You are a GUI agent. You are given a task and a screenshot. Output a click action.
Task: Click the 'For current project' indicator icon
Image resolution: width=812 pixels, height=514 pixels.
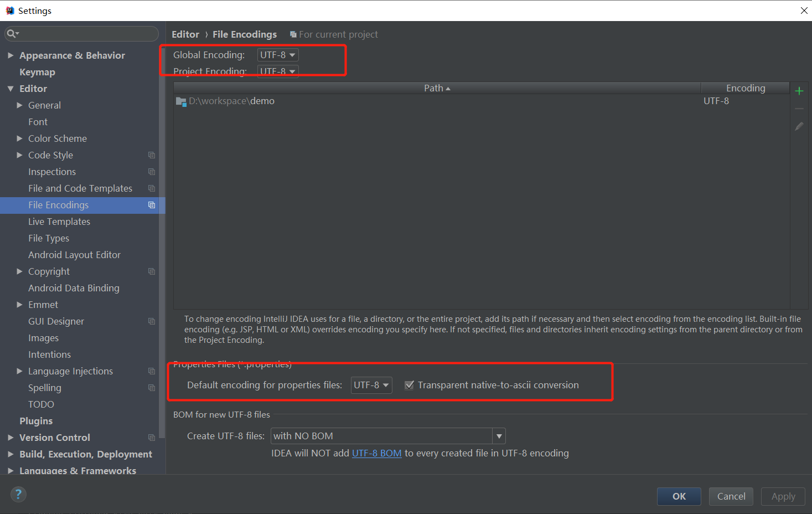point(292,34)
